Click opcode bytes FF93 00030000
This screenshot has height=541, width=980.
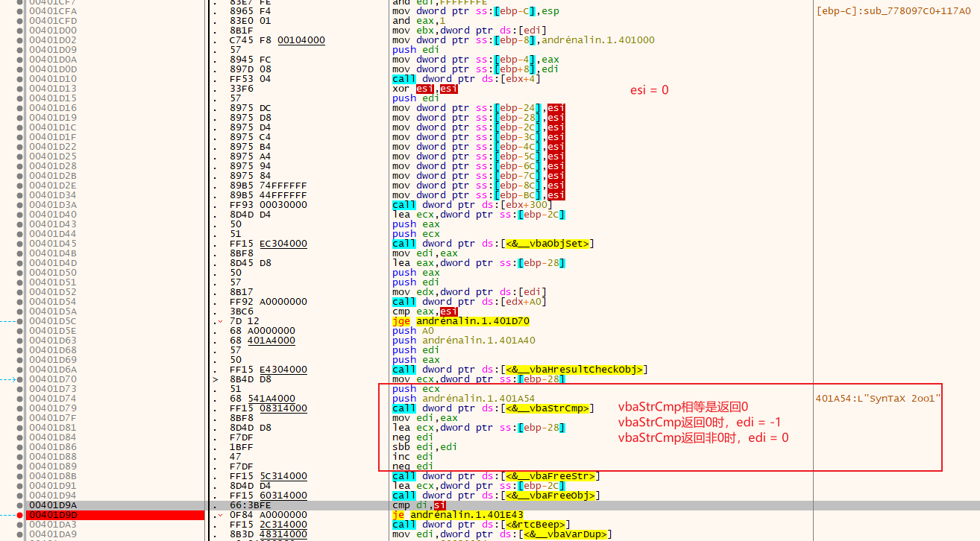coord(268,205)
